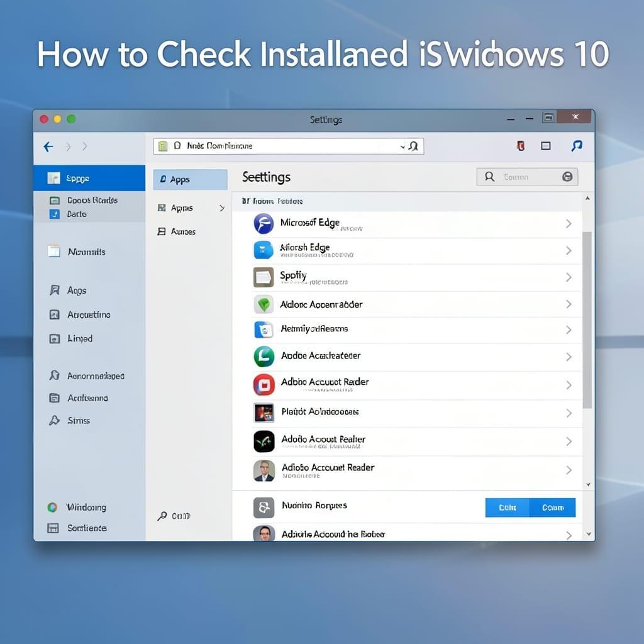Image resolution: width=644 pixels, height=644 pixels.
Task: Click the black Adobe Account Reader icon
Action: [x=264, y=441]
